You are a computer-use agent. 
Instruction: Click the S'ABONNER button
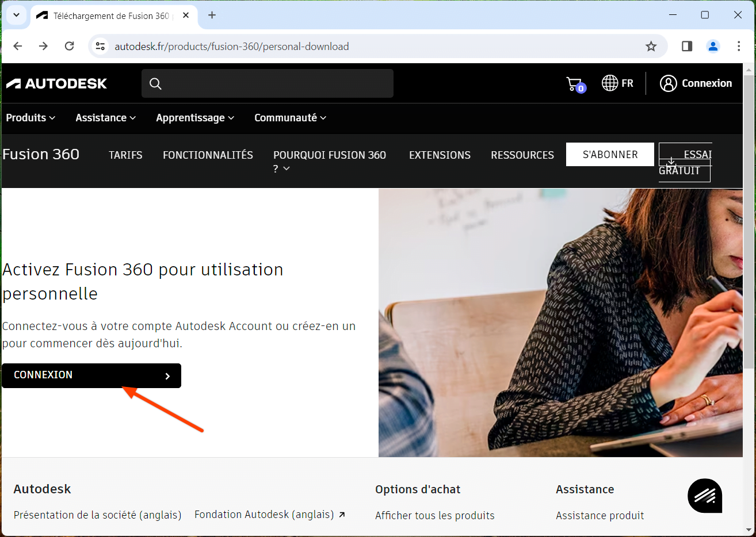coord(610,155)
